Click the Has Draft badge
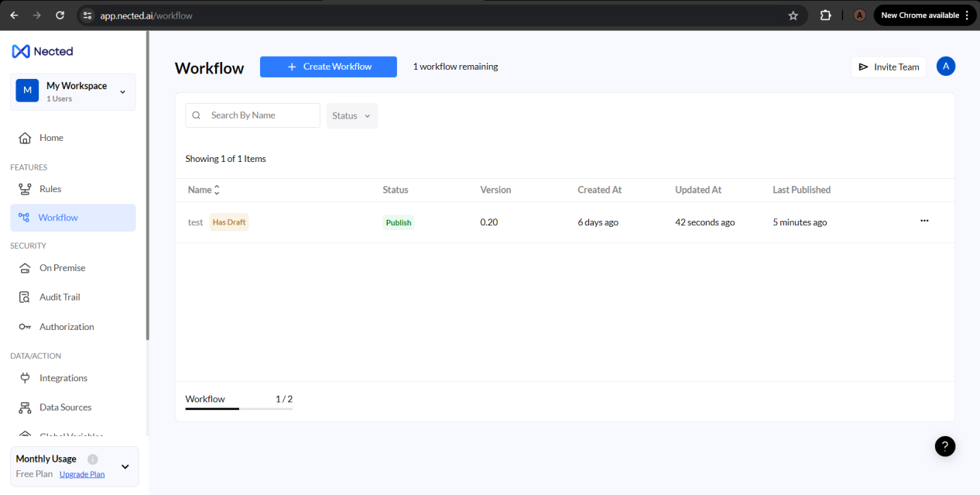Image resolution: width=980 pixels, height=495 pixels. pos(229,222)
